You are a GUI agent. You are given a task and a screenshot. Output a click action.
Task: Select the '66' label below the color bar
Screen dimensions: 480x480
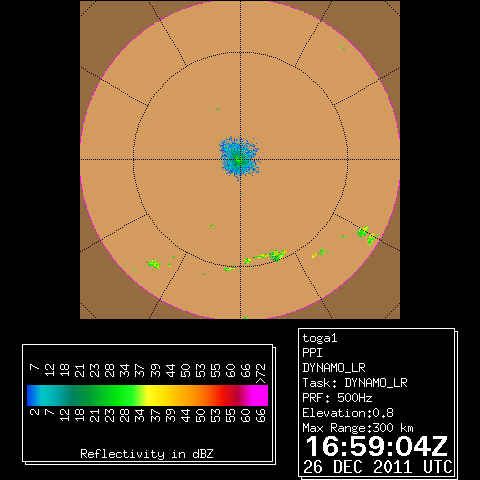260,416
